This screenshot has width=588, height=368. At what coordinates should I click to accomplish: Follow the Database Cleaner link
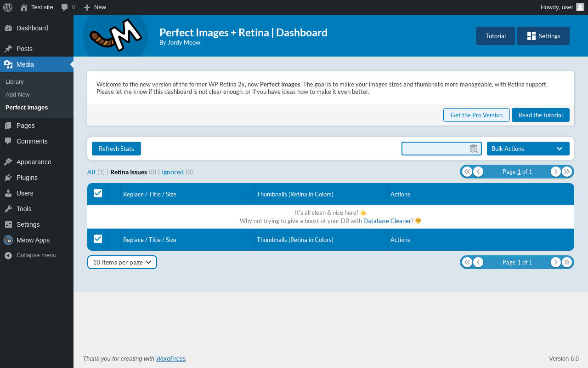point(387,221)
